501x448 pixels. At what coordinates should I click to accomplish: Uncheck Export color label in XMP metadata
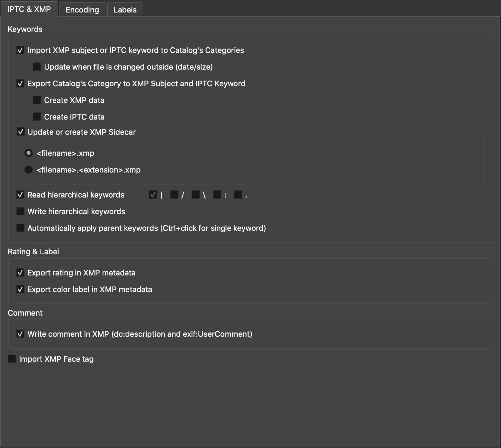(20, 289)
